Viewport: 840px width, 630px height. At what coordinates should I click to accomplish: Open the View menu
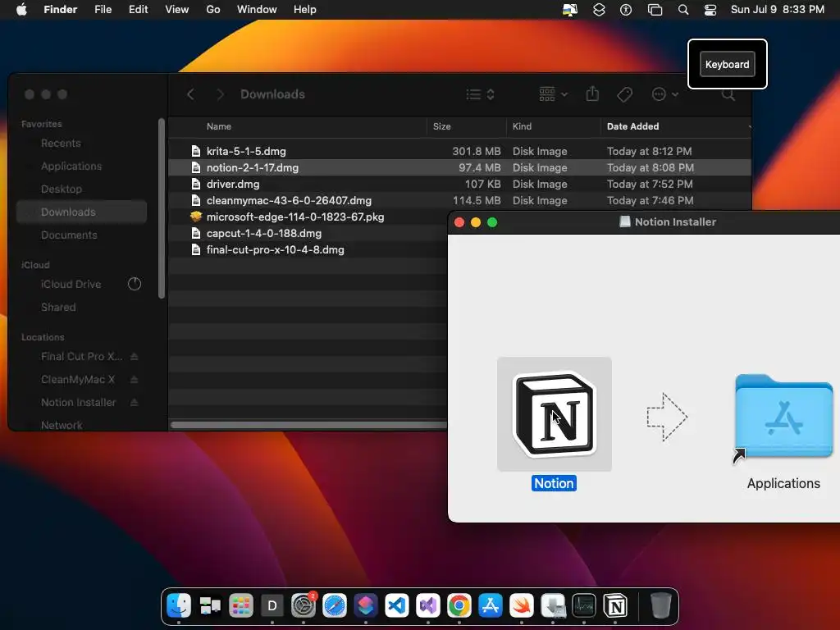click(x=177, y=10)
